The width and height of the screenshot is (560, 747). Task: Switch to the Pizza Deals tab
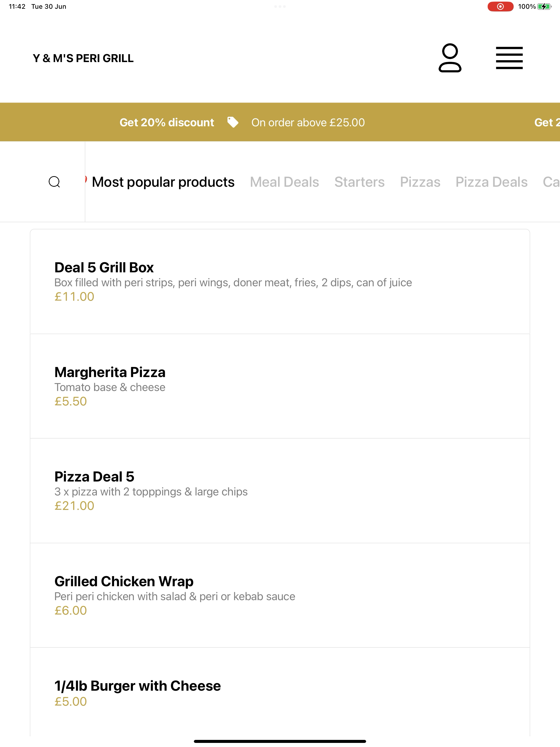(x=491, y=182)
